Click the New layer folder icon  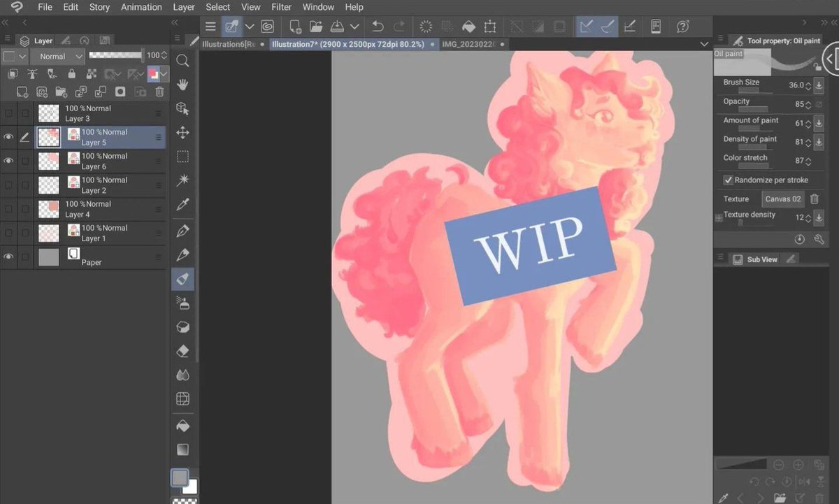(x=62, y=92)
